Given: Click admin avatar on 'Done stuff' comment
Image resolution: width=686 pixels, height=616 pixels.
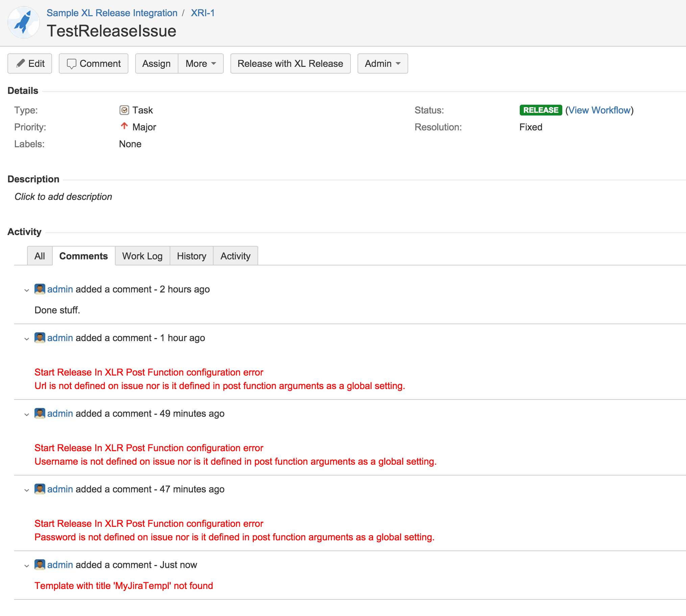Looking at the screenshot, I should [40, 289].
